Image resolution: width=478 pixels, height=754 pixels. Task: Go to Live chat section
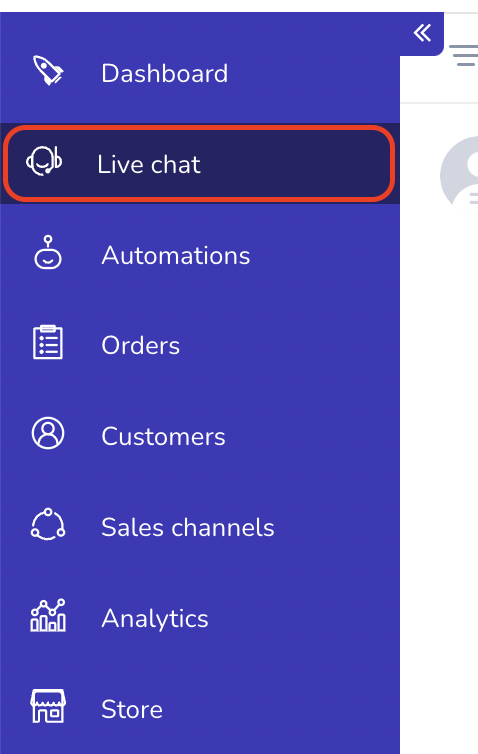click(x=149, y=164)
